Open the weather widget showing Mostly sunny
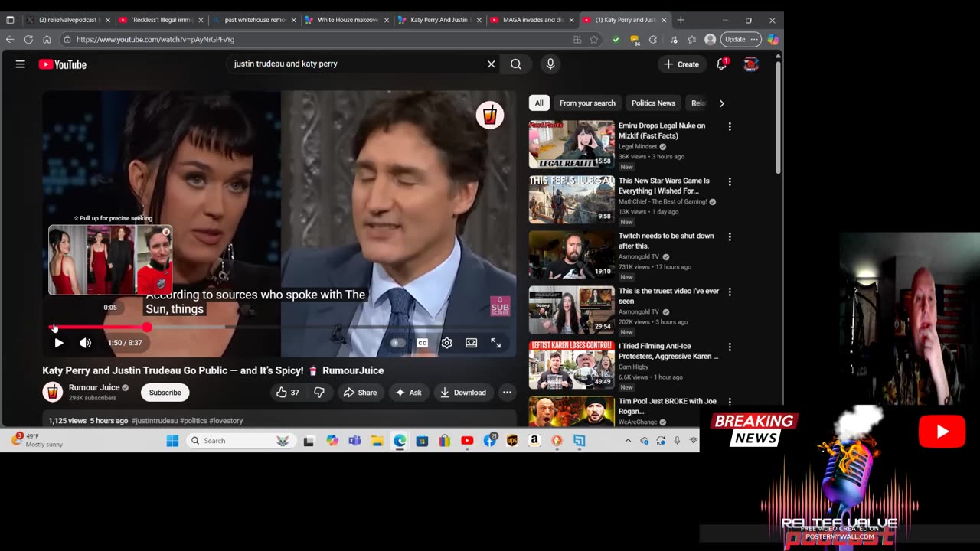The image size is (980, 551). coord(38,440)
